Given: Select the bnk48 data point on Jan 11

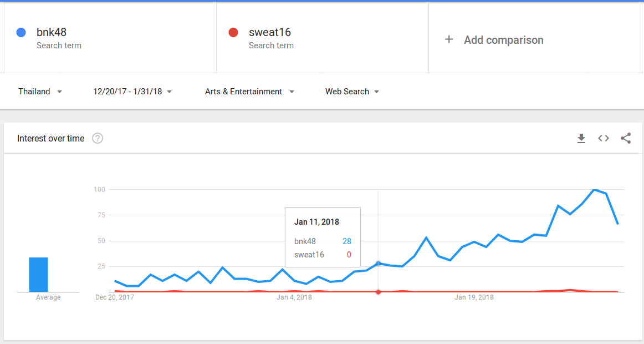Looking at the screenshot, I should (379, 264).
